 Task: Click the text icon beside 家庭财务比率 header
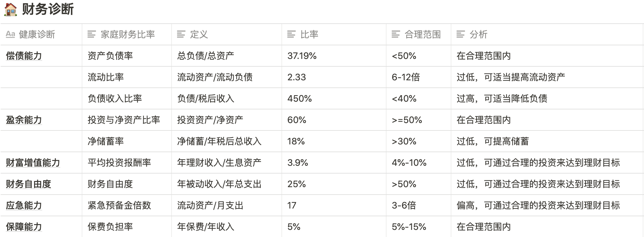coord(92,34)
